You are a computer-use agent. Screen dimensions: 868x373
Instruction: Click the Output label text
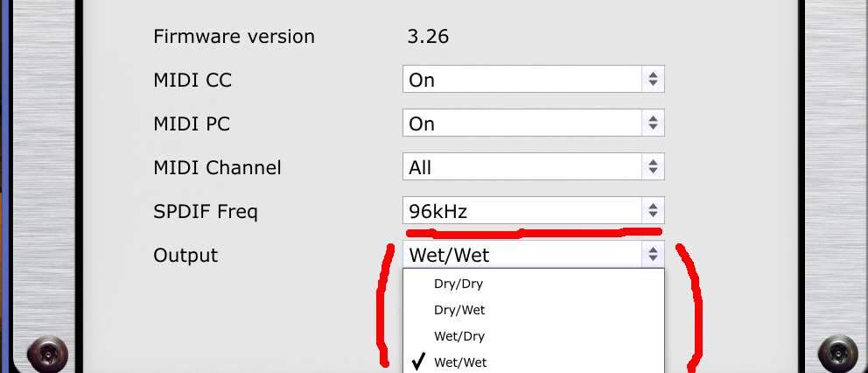click(x=185, y=255)
